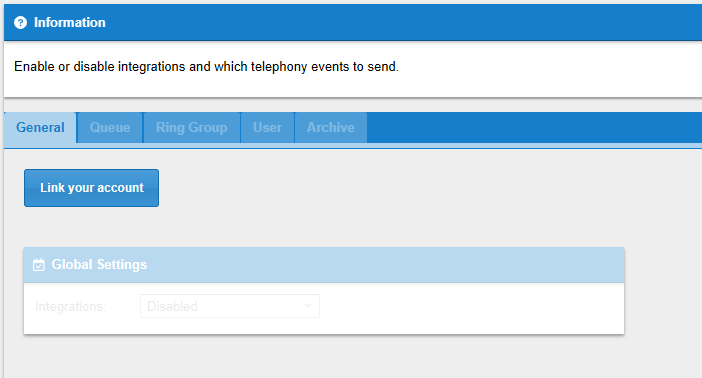Go to the Archive tab

click(x=330, y=128)
